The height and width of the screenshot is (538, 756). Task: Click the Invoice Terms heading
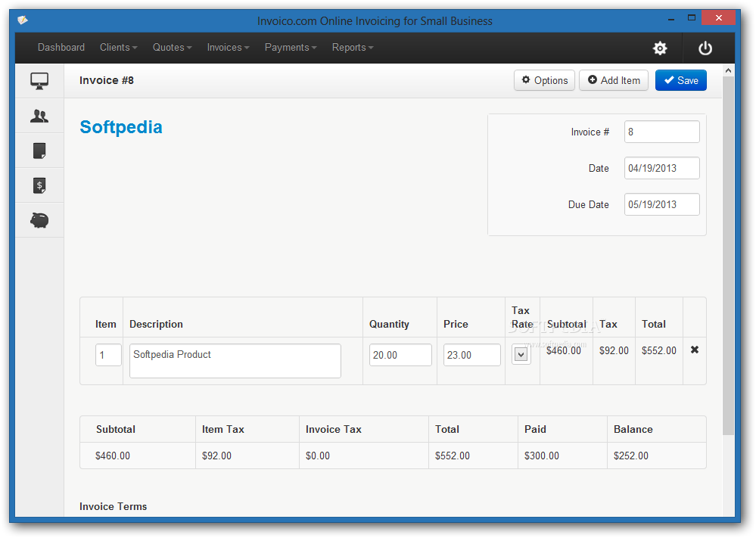click(114, 507)
